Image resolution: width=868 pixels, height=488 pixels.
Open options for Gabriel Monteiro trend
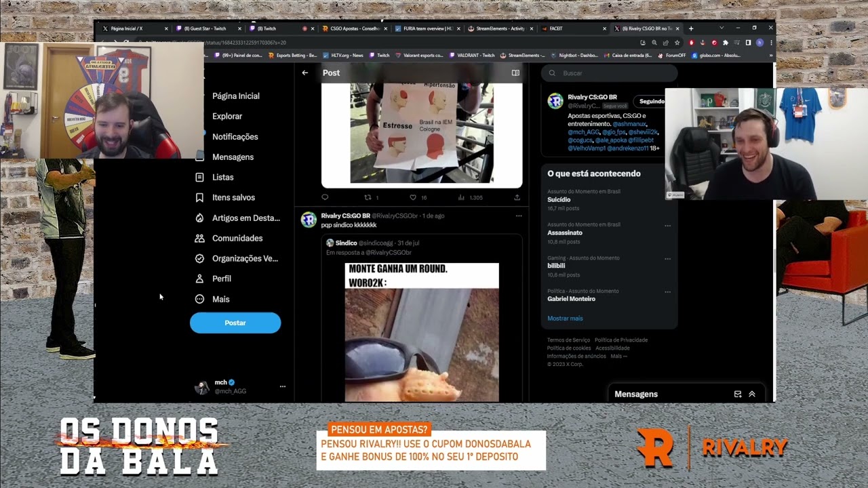(667, 292)
